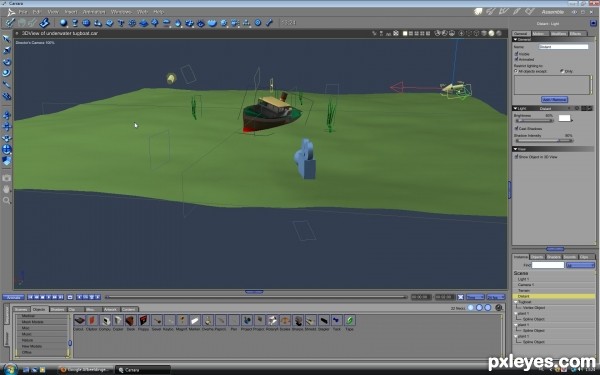This screenshot has height=375, width=600.
Task: Select the rotate tool in left sidebar
Action: [x=7, y=62]
